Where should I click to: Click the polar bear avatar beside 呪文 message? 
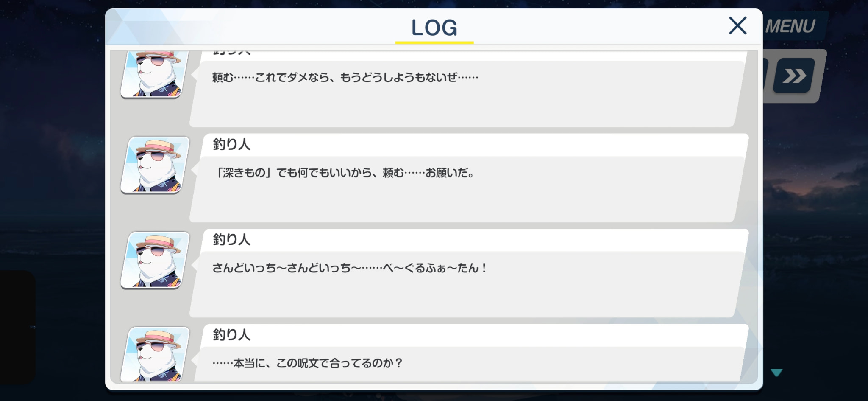pos(155,354)
